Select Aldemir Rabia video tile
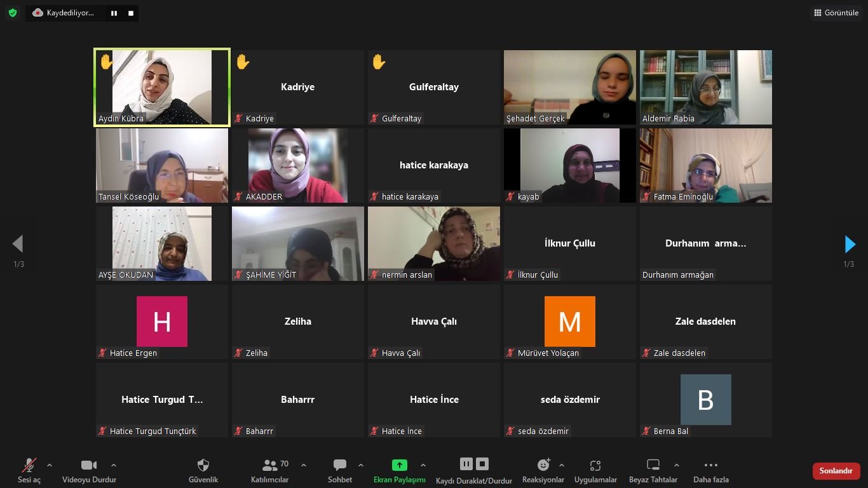This screenshot has width=868, height=488. coord(706,87)
